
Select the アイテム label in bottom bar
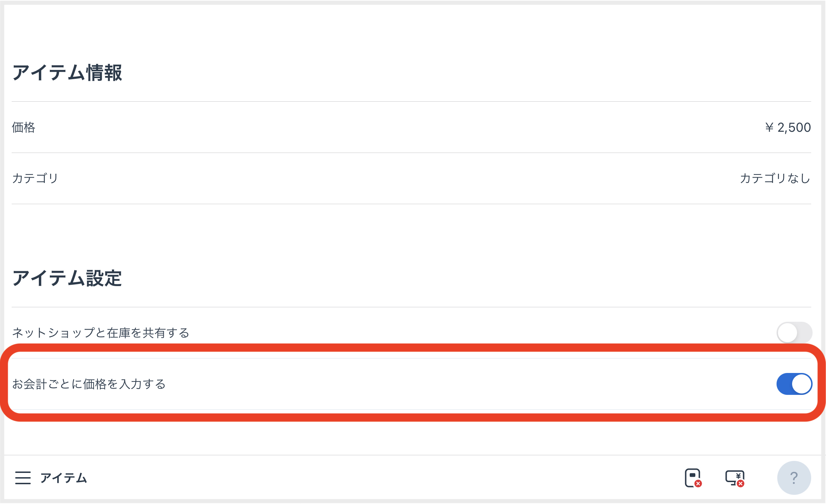click(64, 478)
